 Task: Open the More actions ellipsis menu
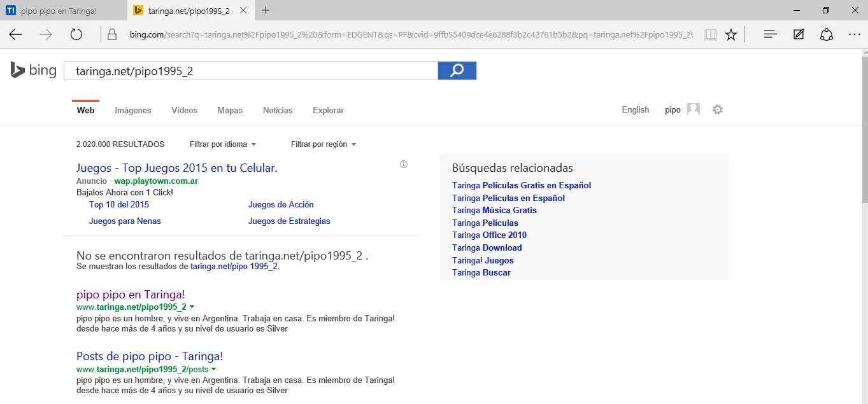coord(855,35)
